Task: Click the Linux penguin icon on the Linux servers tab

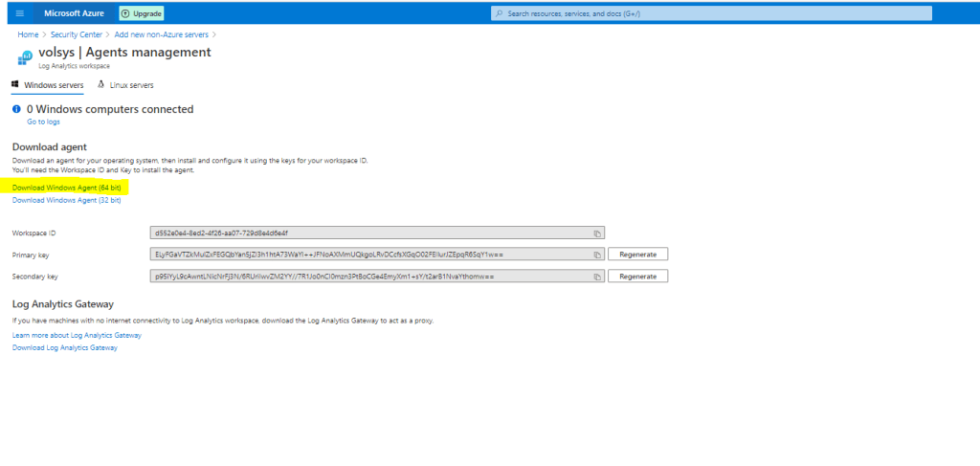Action: pos(100,84)
